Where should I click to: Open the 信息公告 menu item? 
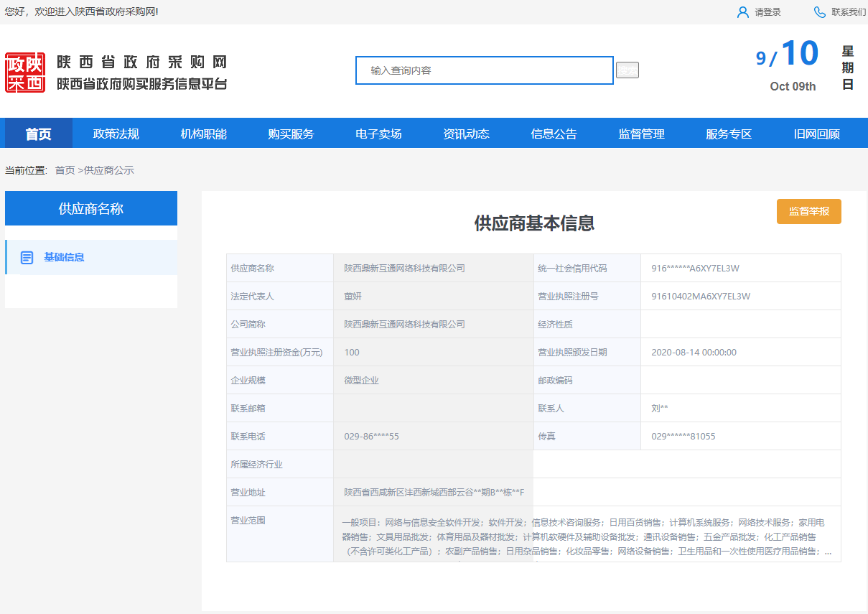554,134
